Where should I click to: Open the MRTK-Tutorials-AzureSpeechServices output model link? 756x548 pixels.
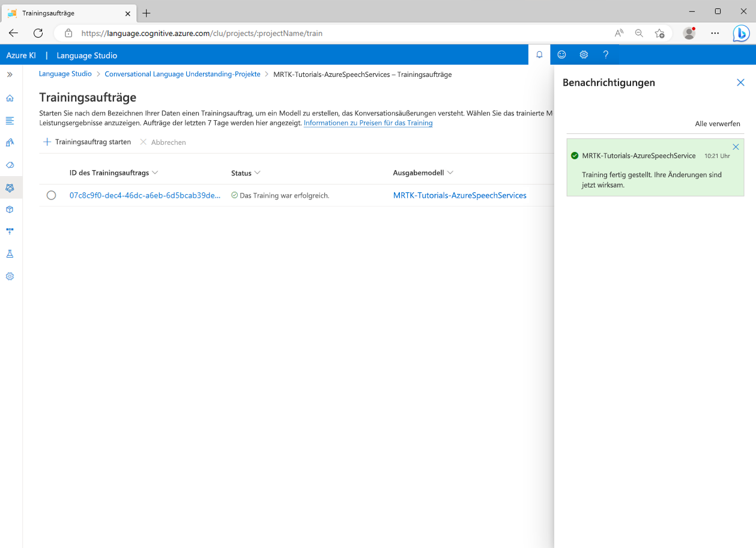coord(459,195)
